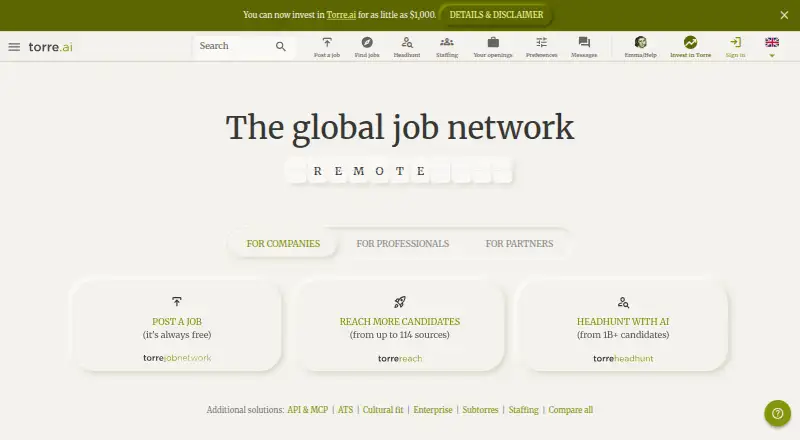The width and height of the screenshot is (800, 440).
Task: Open the help question-mark button
Action: click(x=778, y=413)
